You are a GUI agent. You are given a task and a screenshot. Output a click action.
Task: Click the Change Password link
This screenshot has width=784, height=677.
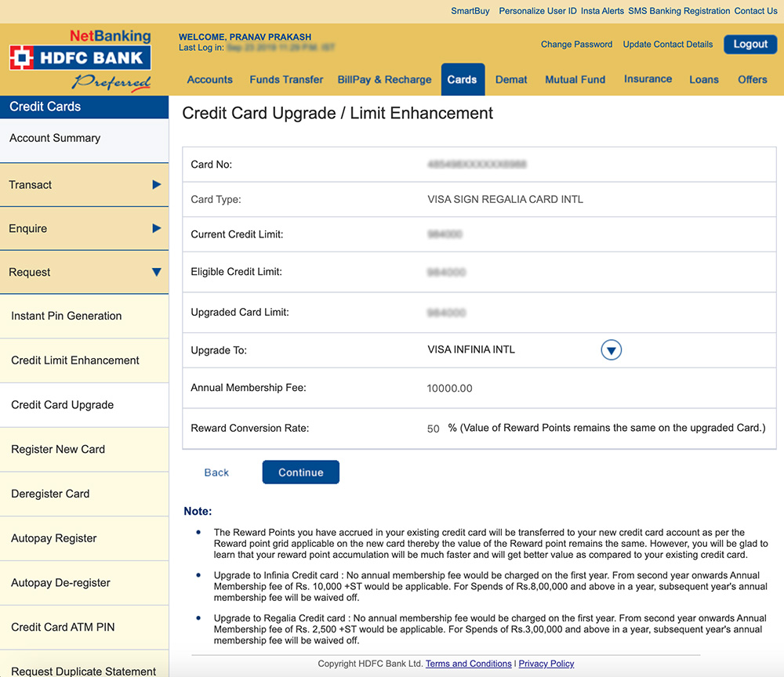pyautogui.click(x=576, y=44)
